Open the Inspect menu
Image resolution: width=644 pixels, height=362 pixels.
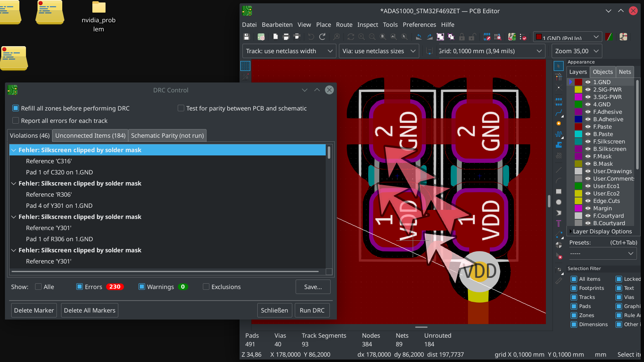coord(367,25)
